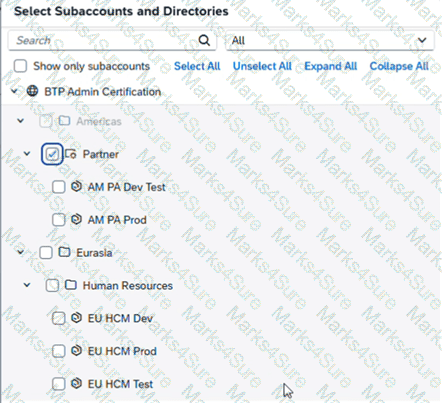This screenshot has height=403, width=442.
Task: Click the Partner directory folder icon
Action: 70,154
